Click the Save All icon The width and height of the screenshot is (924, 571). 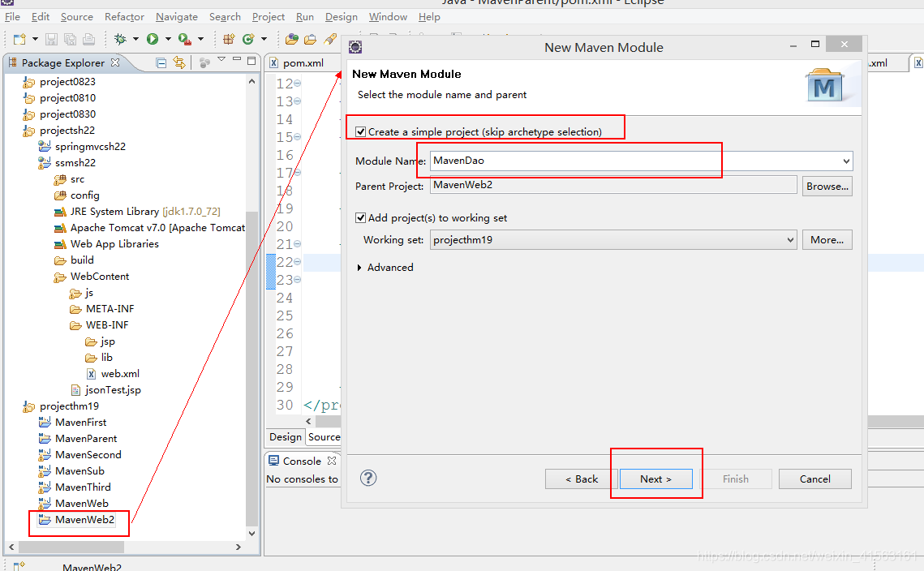pyautogui.click(x=70, y=39)
